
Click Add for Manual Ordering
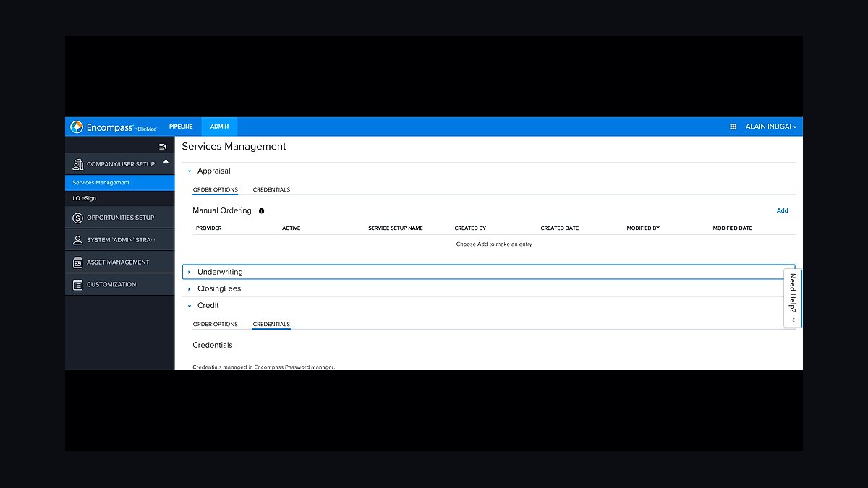(x=782, y=211)
